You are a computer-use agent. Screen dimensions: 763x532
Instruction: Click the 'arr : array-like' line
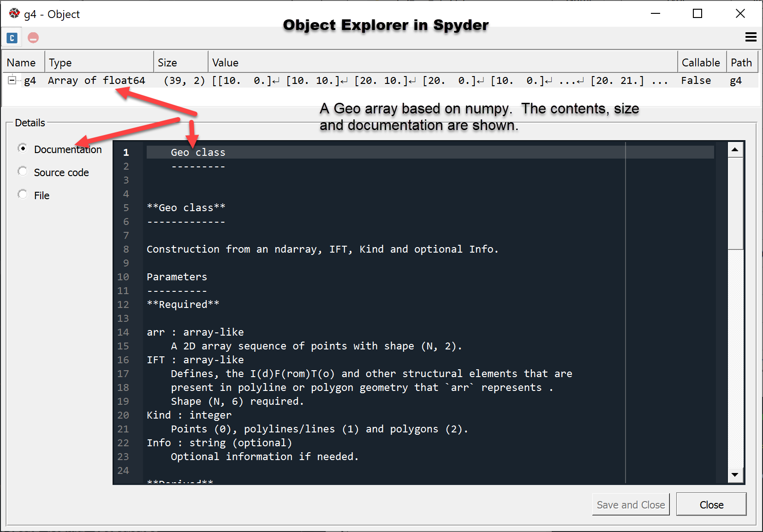click(195, 332)
